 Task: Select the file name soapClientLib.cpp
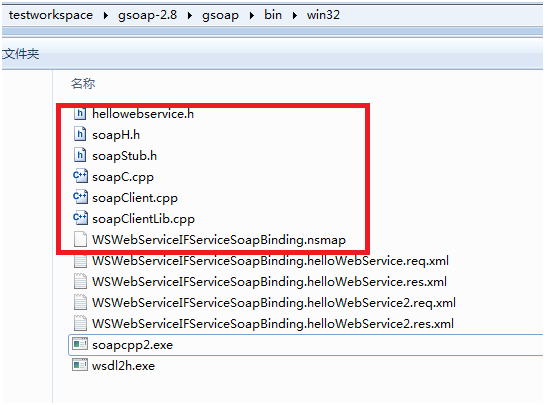point(143,219)
